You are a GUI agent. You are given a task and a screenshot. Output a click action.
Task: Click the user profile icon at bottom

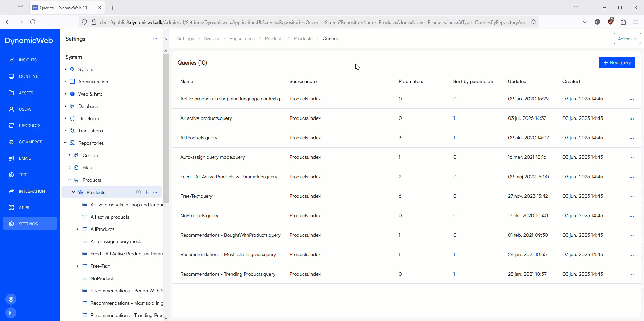pyautogui.click(x=11, y=299)
